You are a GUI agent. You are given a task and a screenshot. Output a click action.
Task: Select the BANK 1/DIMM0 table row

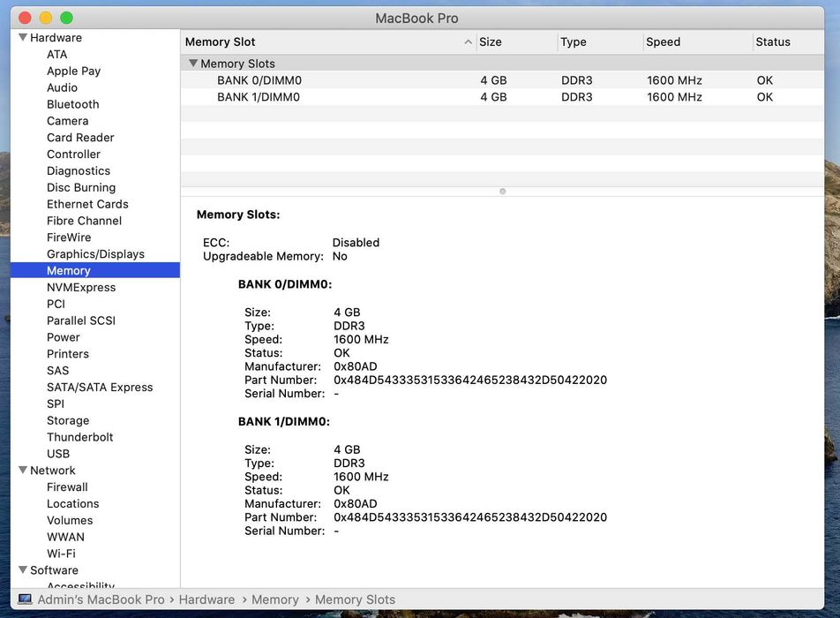[x=502, y=96]
